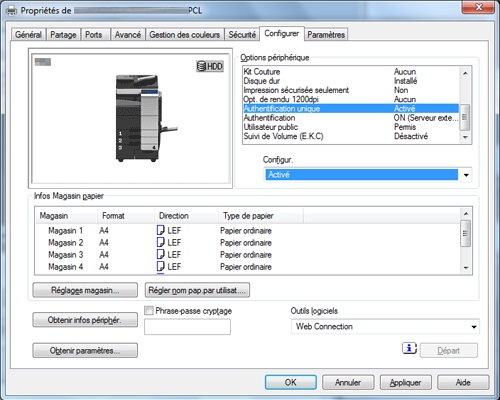The height and width of the screenshot is (400, 500).
Task: Click Magasin 3 LEF paper direction icon
Action: [161, 254]
